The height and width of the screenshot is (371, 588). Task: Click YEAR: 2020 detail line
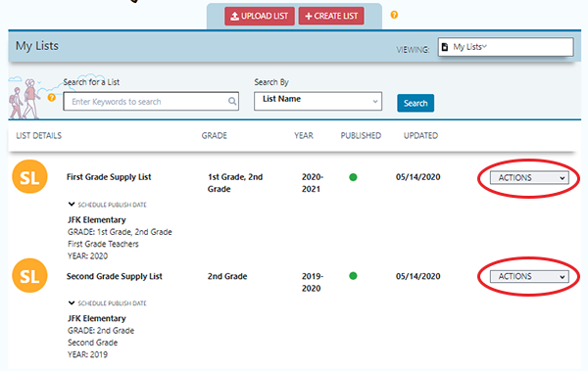[87, 255]
